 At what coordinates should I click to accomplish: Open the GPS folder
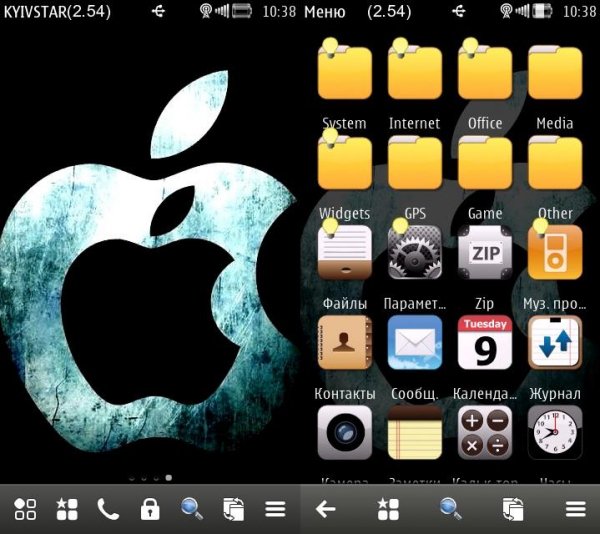(x=415, y=163)
